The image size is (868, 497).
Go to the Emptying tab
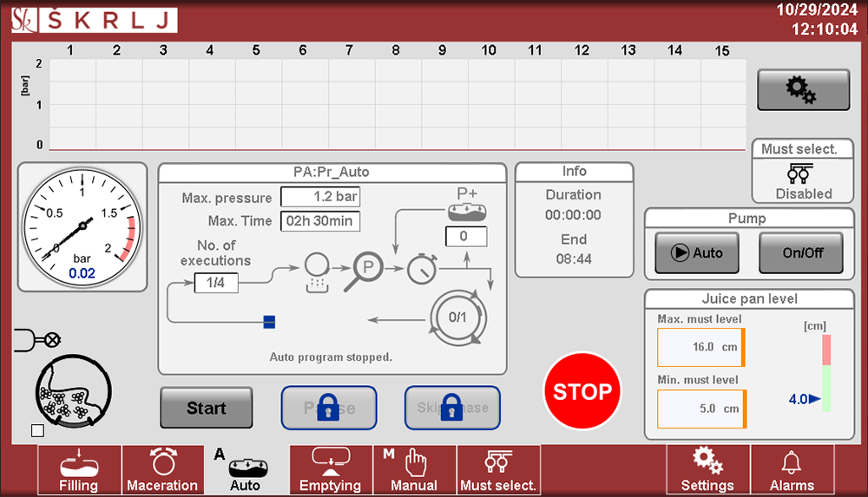330,470
